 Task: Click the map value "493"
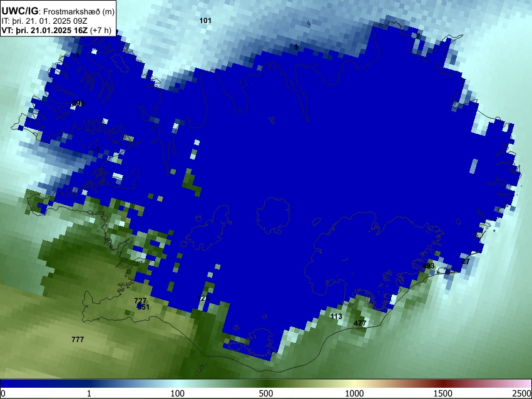click(x=428, y=266)
